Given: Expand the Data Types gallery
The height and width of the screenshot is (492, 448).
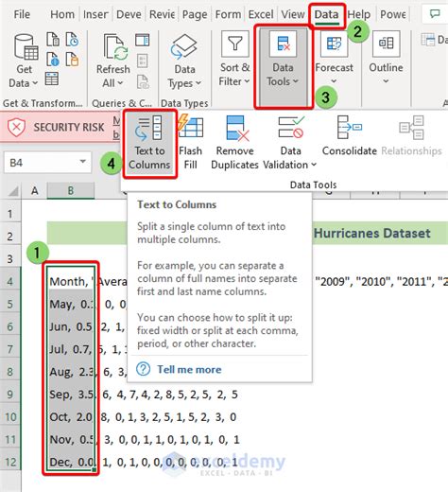Looking at the screenshot, I should [x=184, y=61].
